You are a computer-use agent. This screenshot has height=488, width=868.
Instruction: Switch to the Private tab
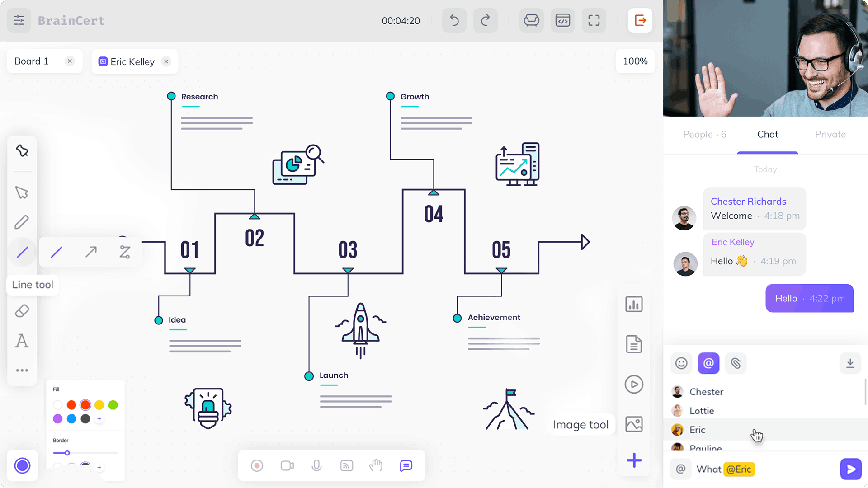830,134
